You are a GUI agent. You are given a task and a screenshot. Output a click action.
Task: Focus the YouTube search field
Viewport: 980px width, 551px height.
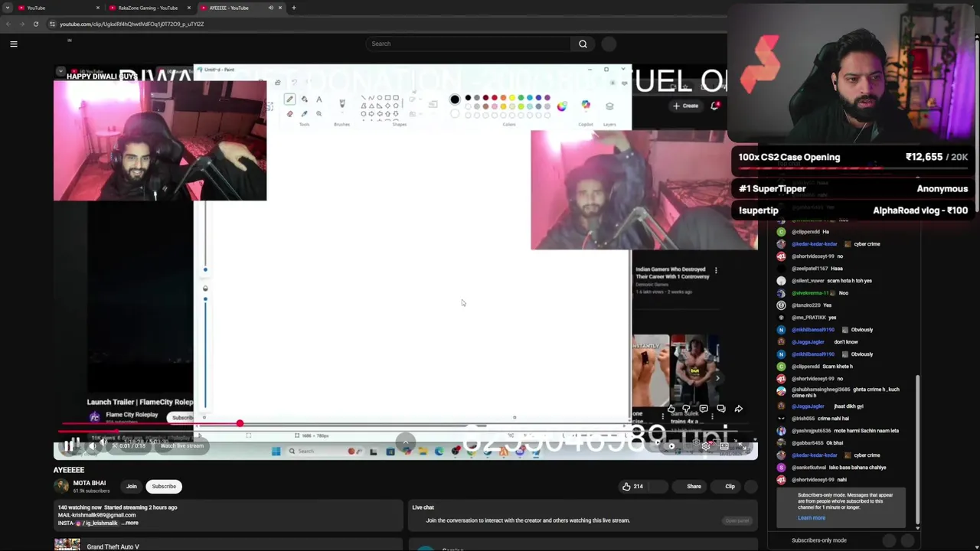467,44
